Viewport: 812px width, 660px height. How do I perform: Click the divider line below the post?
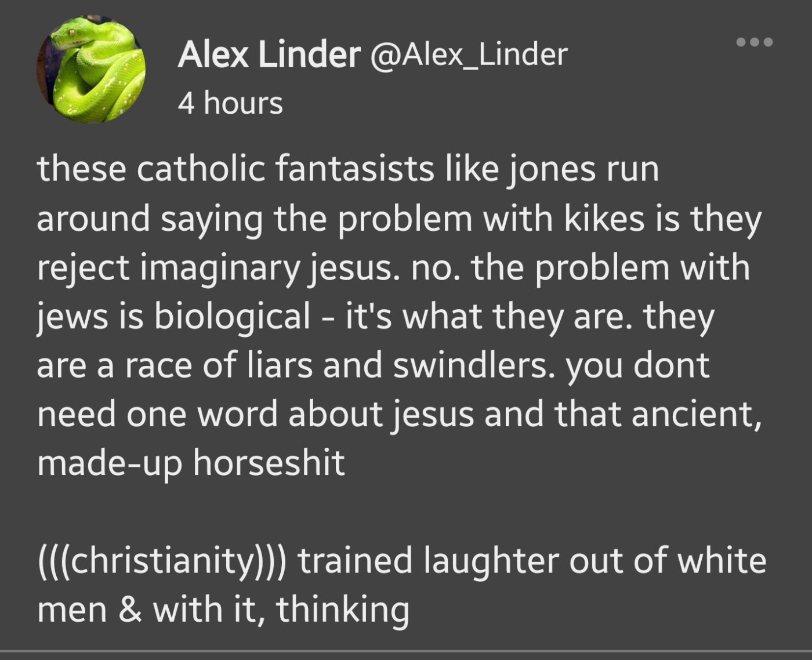pyautogui.click(x=406, y=652)
